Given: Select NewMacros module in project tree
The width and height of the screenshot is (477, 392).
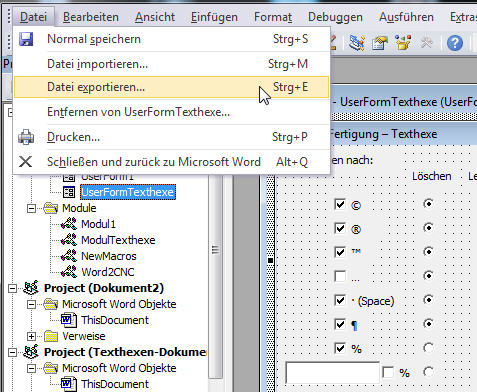Looking at the screenshot, I should (x=109, y=256).
